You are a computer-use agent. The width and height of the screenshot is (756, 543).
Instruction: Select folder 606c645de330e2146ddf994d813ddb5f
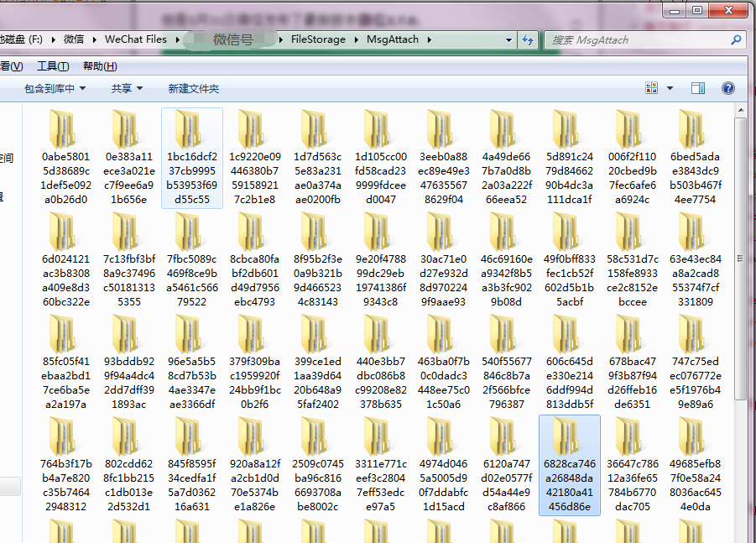click(x=570, y=363)
